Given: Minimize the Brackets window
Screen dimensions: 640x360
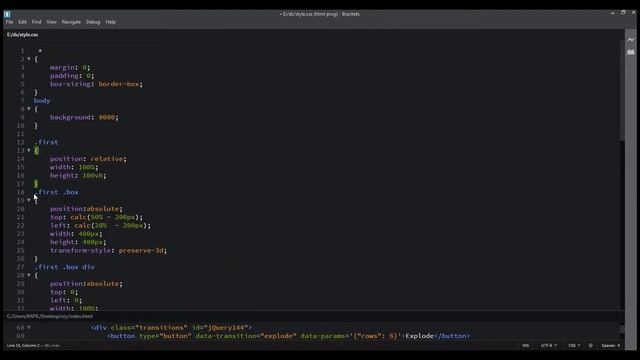Looking at the screenshot, I should tap(613, 13).
